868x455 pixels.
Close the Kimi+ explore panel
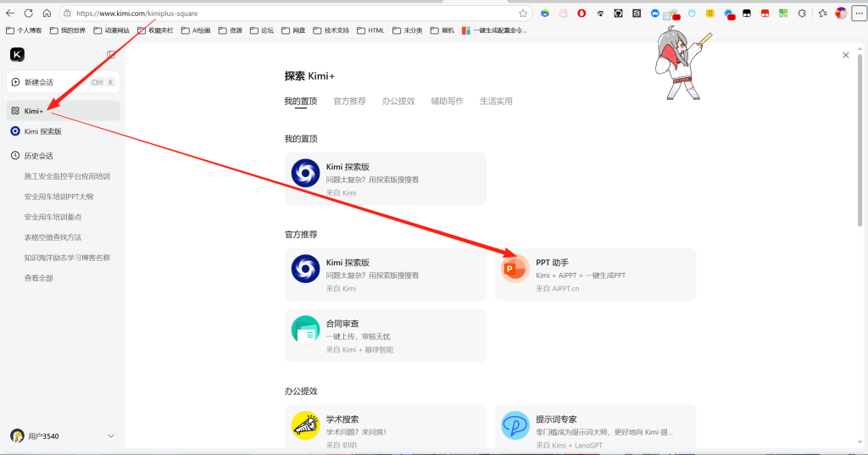pos(845,55)
